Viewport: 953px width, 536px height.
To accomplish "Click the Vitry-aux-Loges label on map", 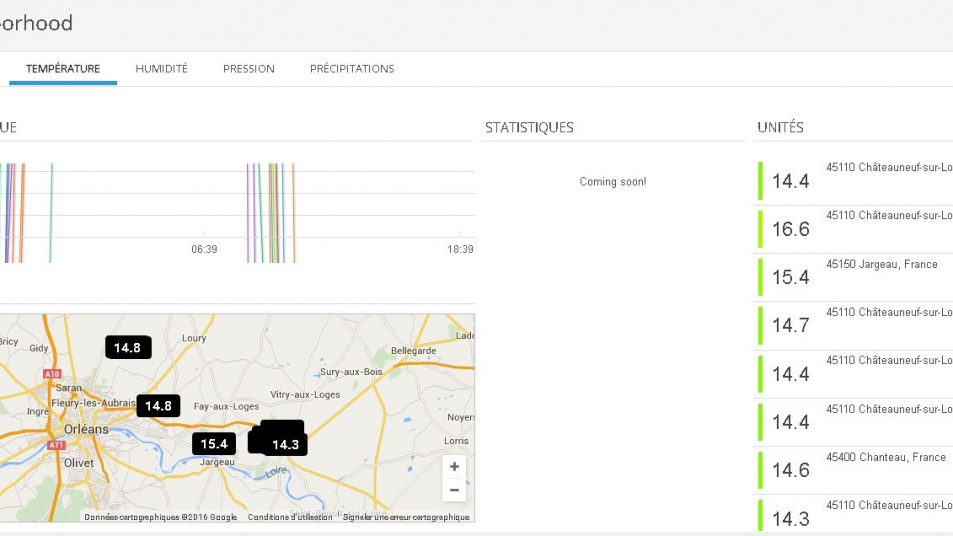I will click(x=305, y=394).
